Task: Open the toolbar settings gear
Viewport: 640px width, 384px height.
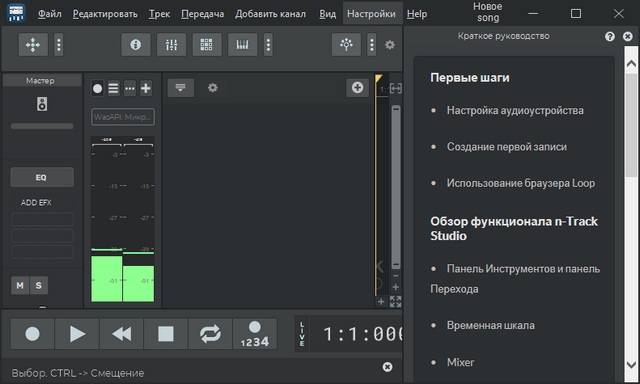Action: (x=390, y=45)
